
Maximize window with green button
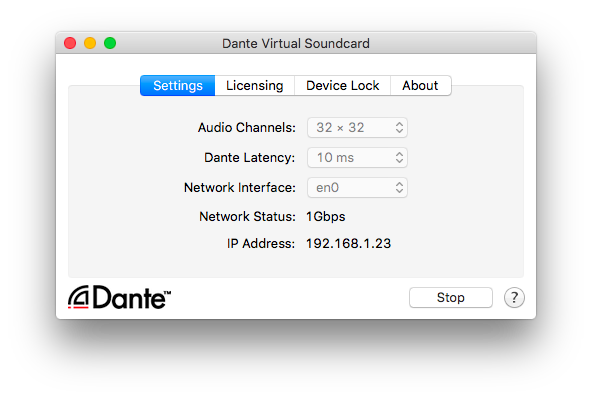(x=110, y=43)
